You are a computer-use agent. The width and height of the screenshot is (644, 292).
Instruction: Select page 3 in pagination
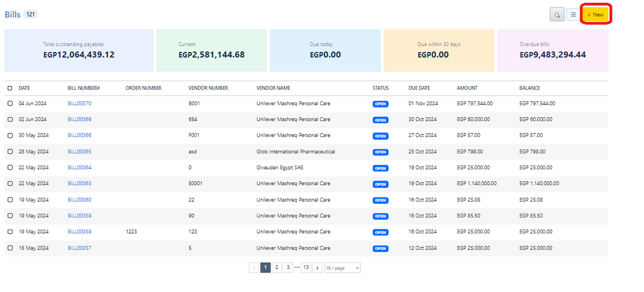click(287, 267)
